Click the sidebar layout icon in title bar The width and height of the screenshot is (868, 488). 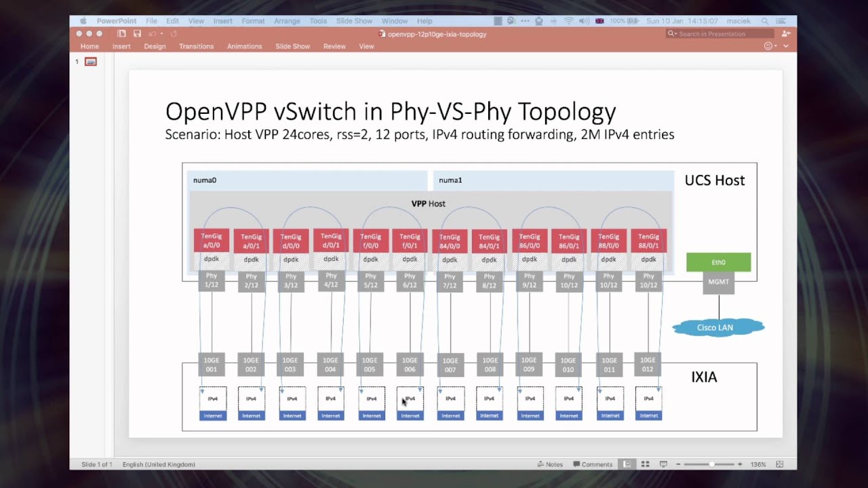click(x=121, y=33)
